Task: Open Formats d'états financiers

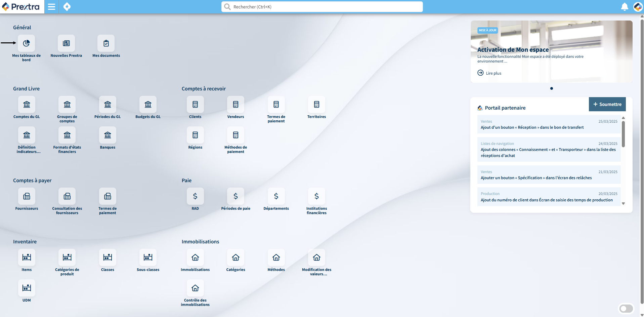Action: [x=67, y=135]
